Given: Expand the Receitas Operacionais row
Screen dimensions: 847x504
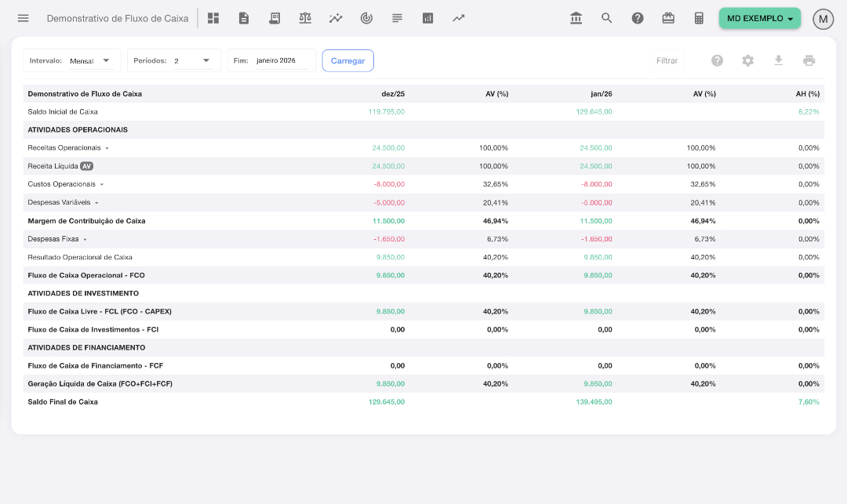Looking at the screenshot, I should [x=107, y=148].
